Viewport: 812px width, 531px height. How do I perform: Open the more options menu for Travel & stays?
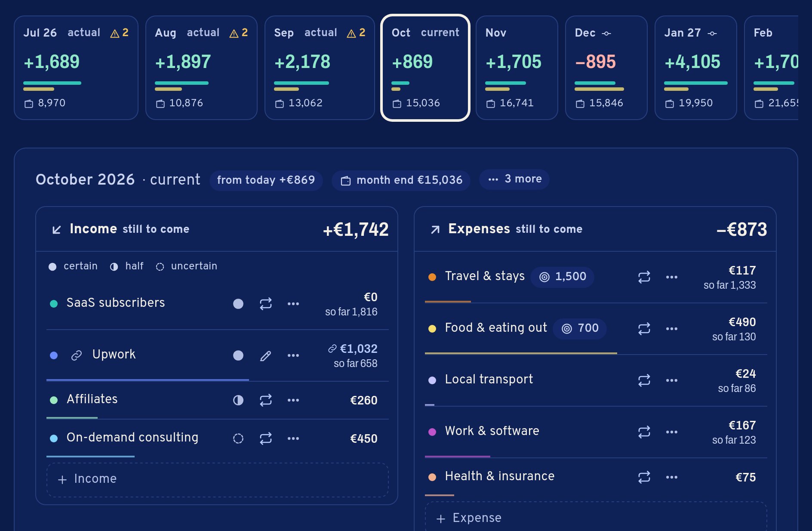[672, 277]
